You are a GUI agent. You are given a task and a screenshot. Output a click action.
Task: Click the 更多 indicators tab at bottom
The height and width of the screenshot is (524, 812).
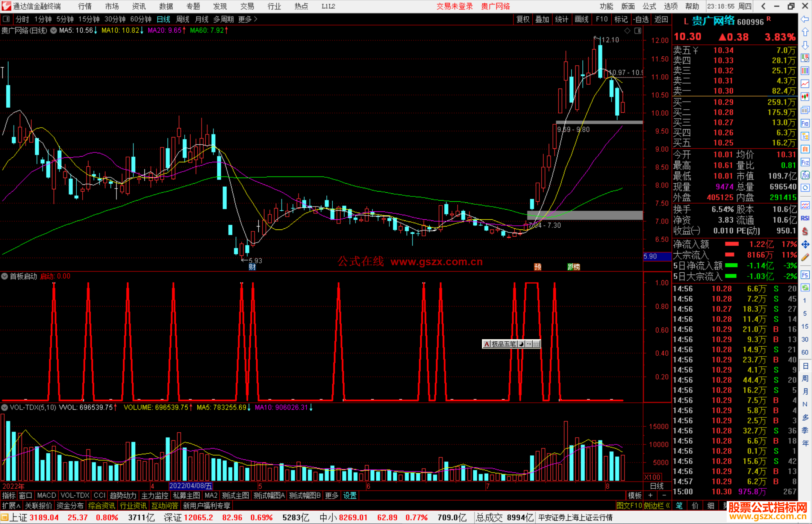pos(332,495)
